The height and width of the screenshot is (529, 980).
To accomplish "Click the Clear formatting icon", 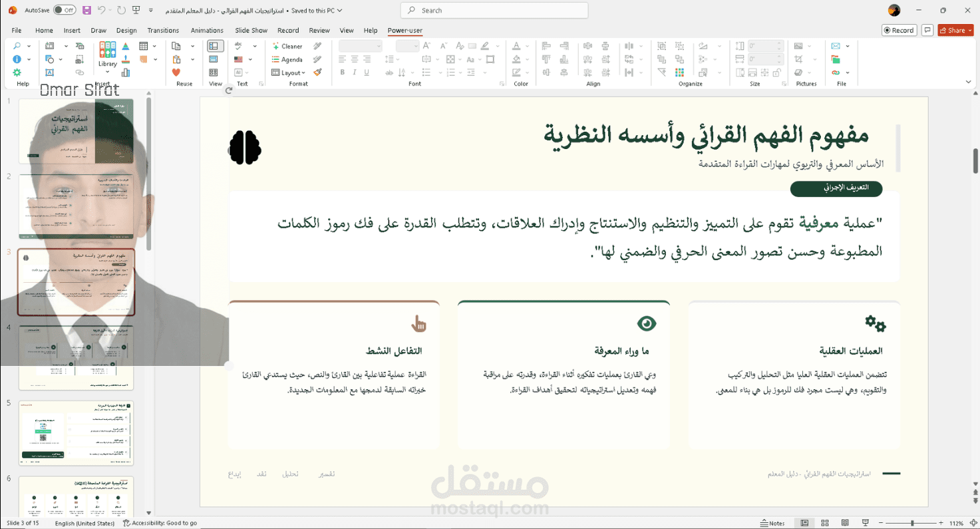I will (458, 46).
